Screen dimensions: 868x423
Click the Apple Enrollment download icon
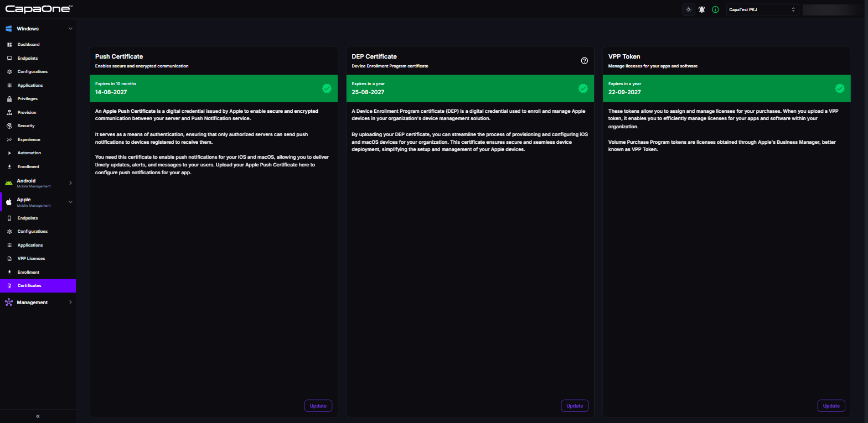tap(9, 272)
